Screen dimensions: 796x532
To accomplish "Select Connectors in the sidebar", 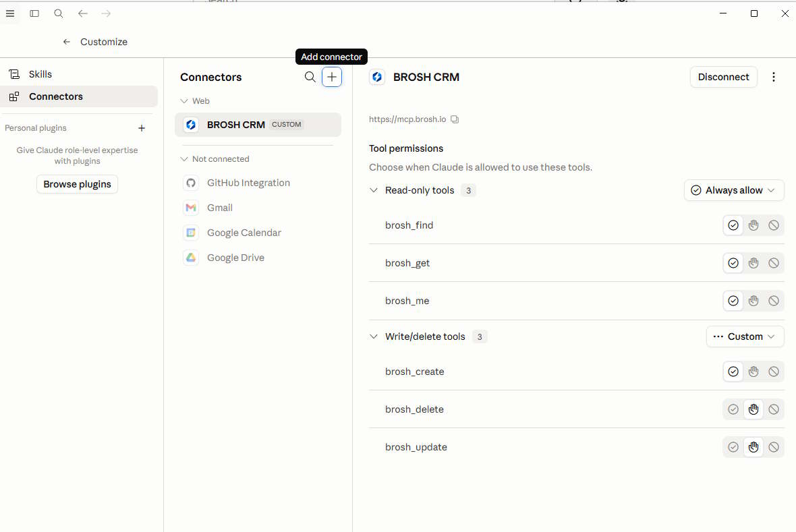I will (x=79, y=96).
